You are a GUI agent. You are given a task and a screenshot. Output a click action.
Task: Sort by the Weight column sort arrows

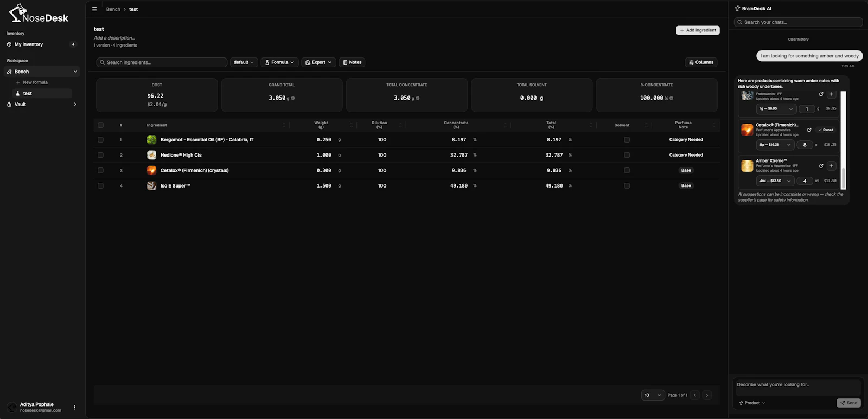351,125
